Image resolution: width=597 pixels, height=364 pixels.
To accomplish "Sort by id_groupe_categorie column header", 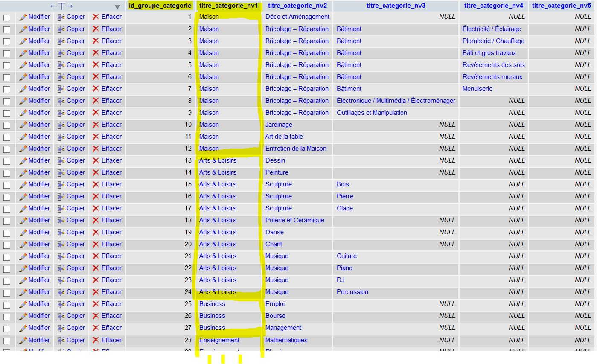I will pyautogui.click(x=160, y=6).
